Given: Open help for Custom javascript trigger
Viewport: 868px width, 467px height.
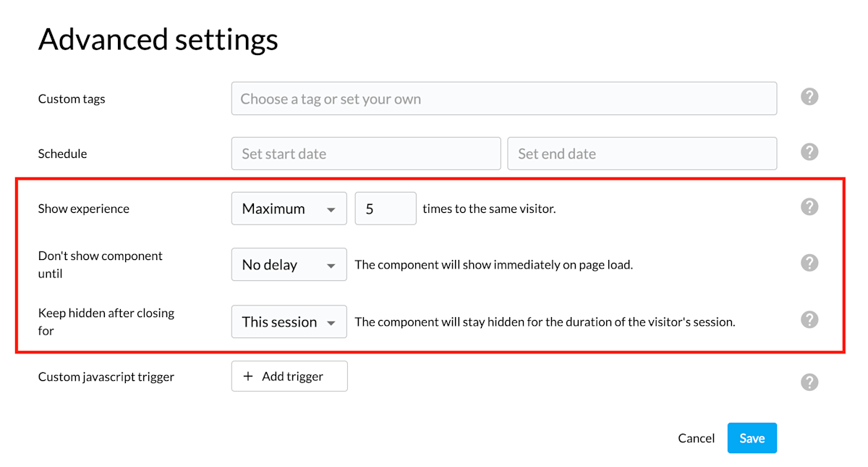Looking at the screenshot, I should tap(809, 382).
